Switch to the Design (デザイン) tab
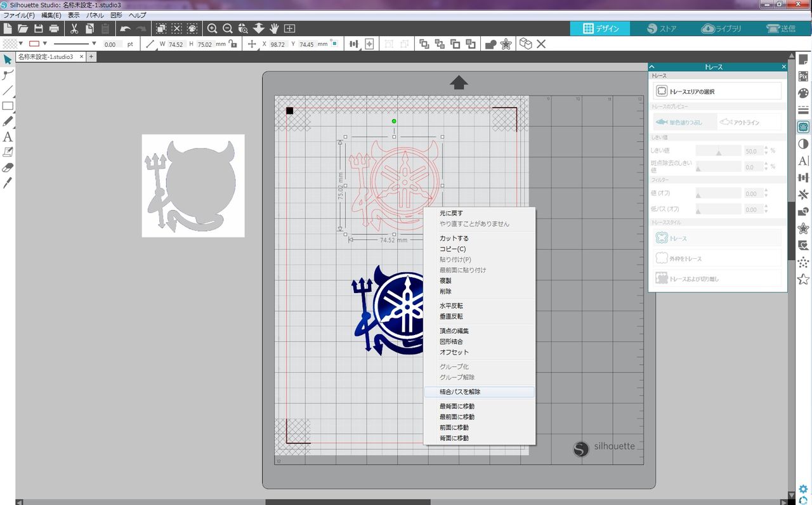This screenshot has width=812, height=505. pos(600,29)
